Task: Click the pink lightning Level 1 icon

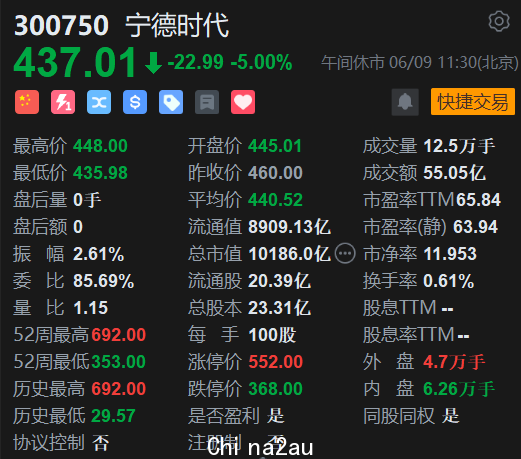Action: pyautogui.click(x=63, y=102)
